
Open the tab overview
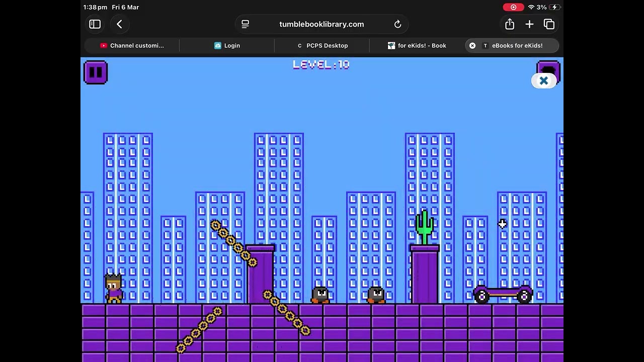point(549,24)
